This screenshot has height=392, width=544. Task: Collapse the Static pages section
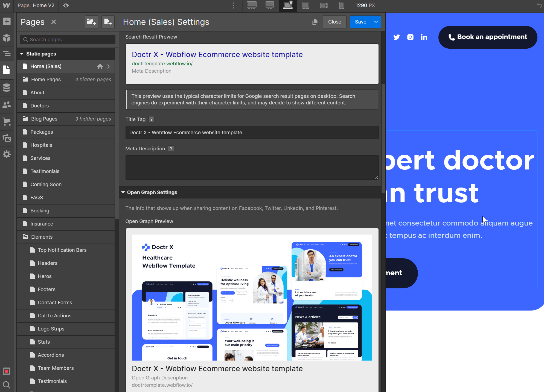(22, 54)
